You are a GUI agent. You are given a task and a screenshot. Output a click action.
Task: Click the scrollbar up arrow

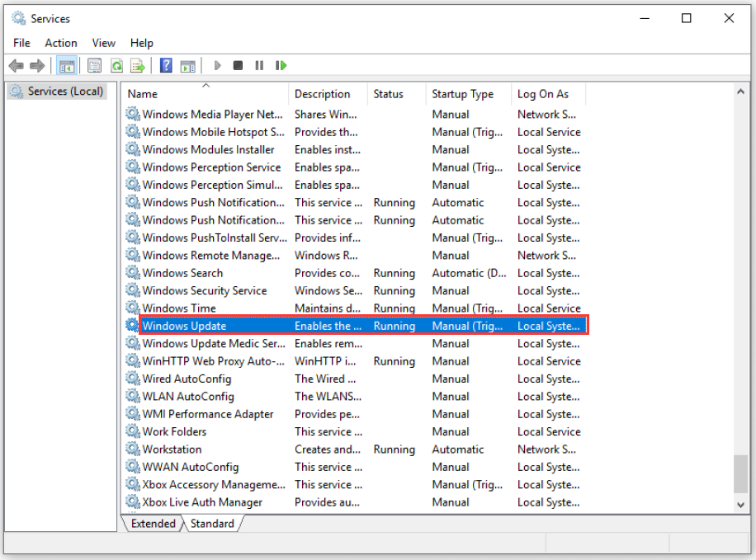pos(740,92)
